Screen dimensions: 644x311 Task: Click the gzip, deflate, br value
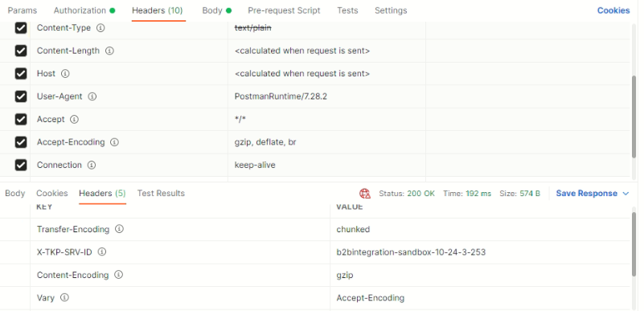265,142
